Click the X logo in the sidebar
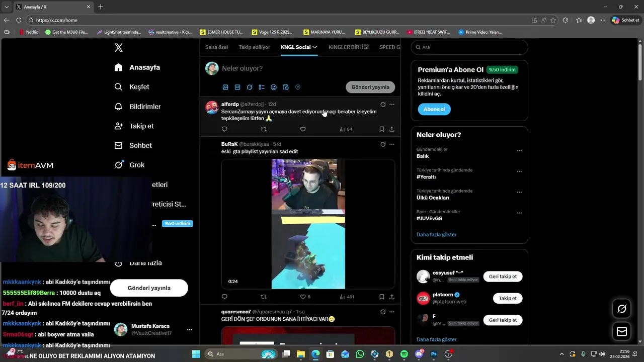Screen dimensions: 644x362 coord(119,48)
